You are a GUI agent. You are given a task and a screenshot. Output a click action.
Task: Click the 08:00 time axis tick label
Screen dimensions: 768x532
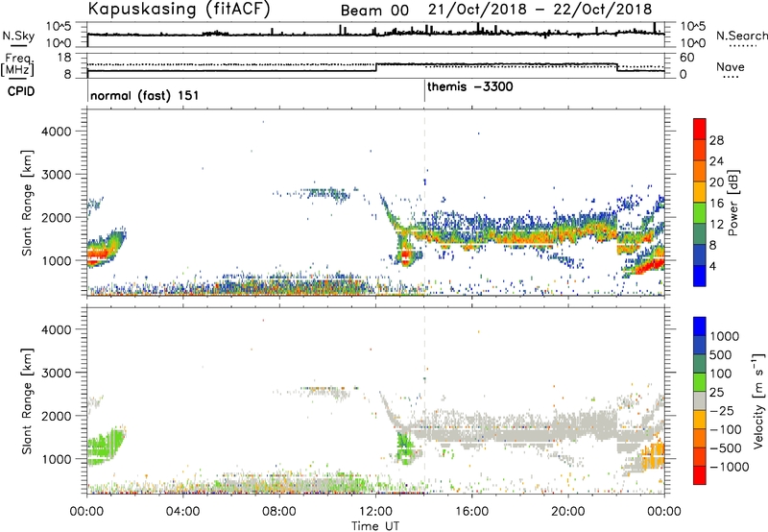click(x=279, y=512)
